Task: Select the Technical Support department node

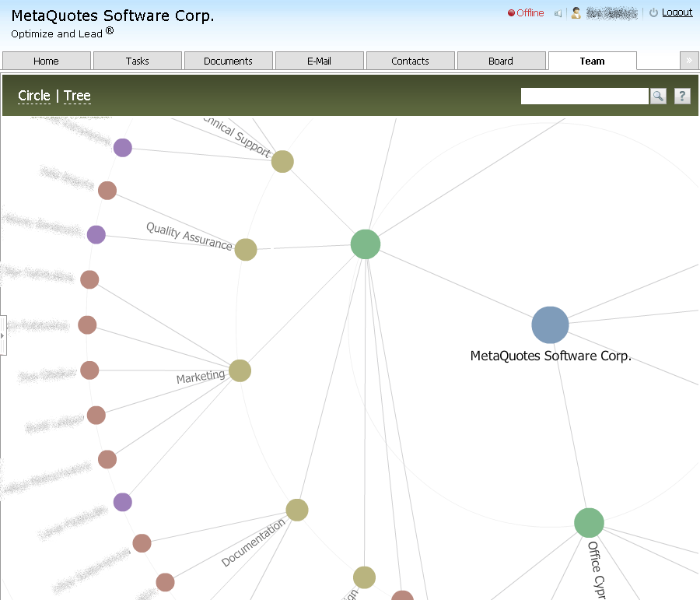Action: 282,161
